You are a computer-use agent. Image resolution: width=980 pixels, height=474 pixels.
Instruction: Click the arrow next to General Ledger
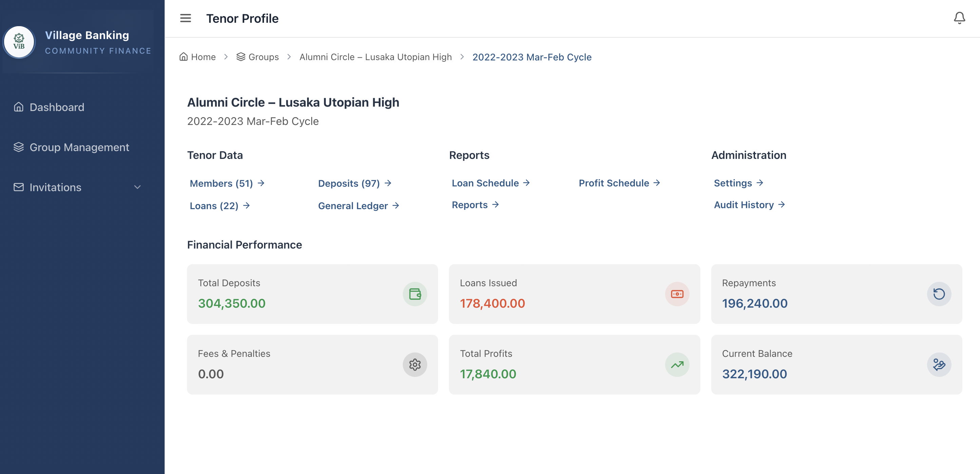[x=396, y=205]
